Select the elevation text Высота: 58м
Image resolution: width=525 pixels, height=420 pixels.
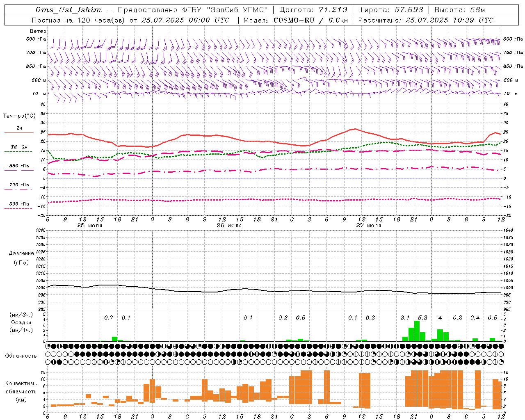(459, 10)
